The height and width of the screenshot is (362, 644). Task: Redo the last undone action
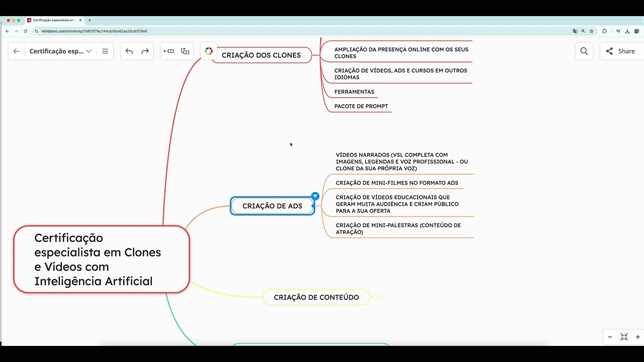pos(145,51)
